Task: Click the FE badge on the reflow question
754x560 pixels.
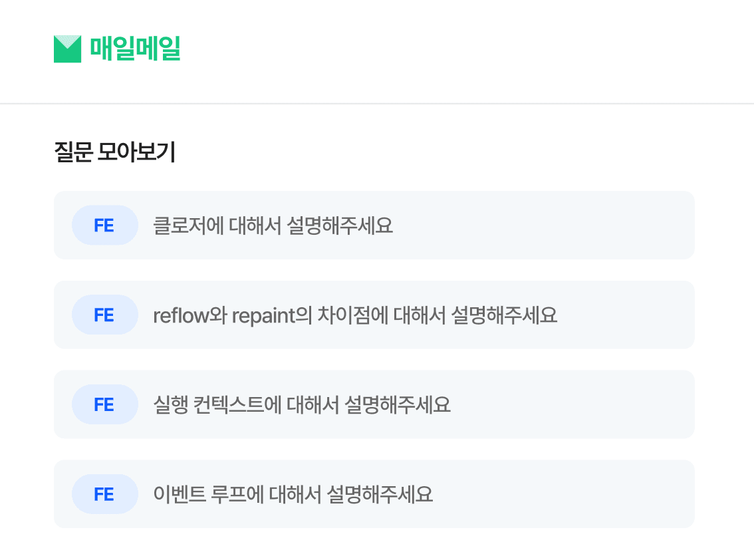Action: (104, 315)
